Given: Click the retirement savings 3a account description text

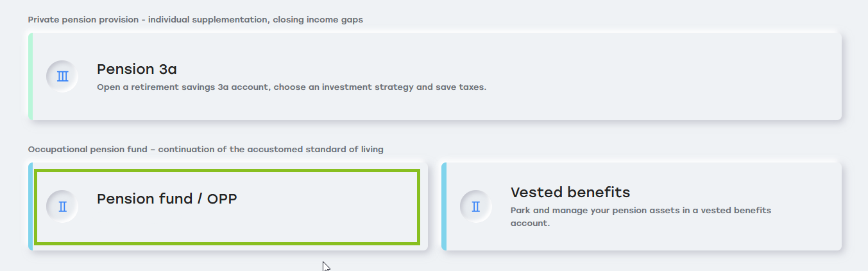Looking at the screenshot, I should 291,87.
